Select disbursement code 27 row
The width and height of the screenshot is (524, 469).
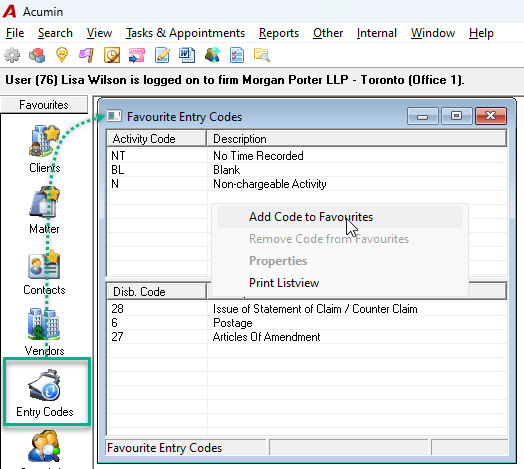click(307, 337)
